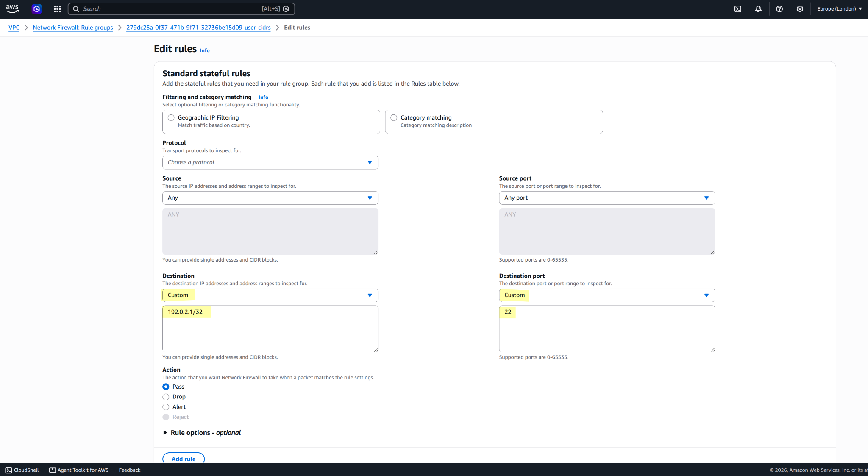
Task: Focus the top Search field
Action: pos(181,9)
